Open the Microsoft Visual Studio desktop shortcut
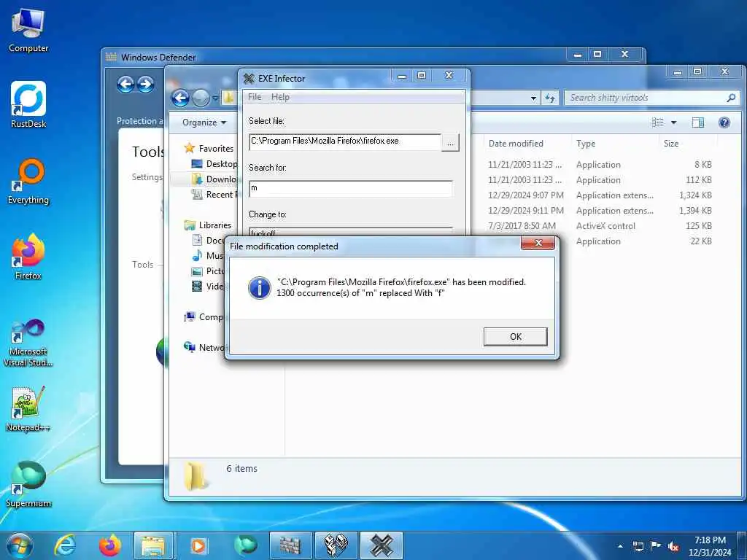 (28, 343)
